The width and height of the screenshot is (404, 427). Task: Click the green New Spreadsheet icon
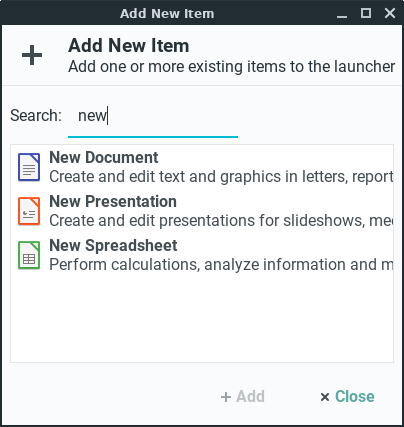pos(29,255)
